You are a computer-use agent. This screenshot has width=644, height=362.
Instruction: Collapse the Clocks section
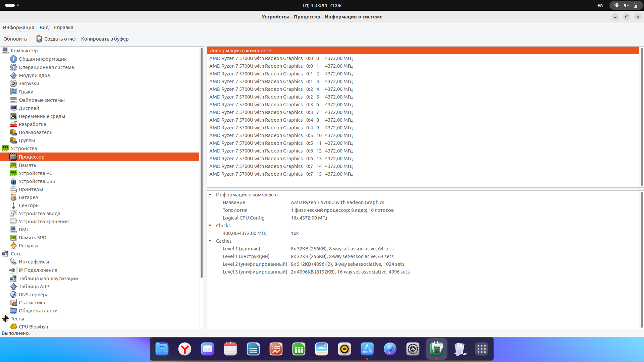(210, 226)
